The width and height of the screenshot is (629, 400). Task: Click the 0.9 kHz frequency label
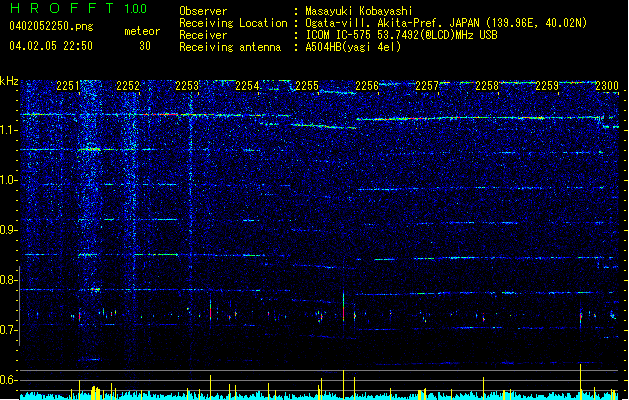8,230
